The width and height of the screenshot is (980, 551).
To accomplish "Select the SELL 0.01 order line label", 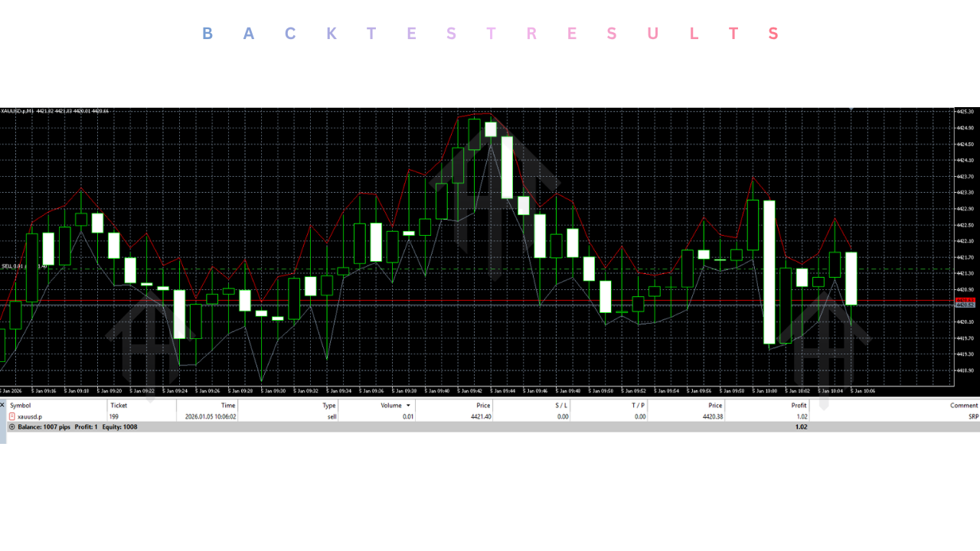I will [x=24, y=266].
